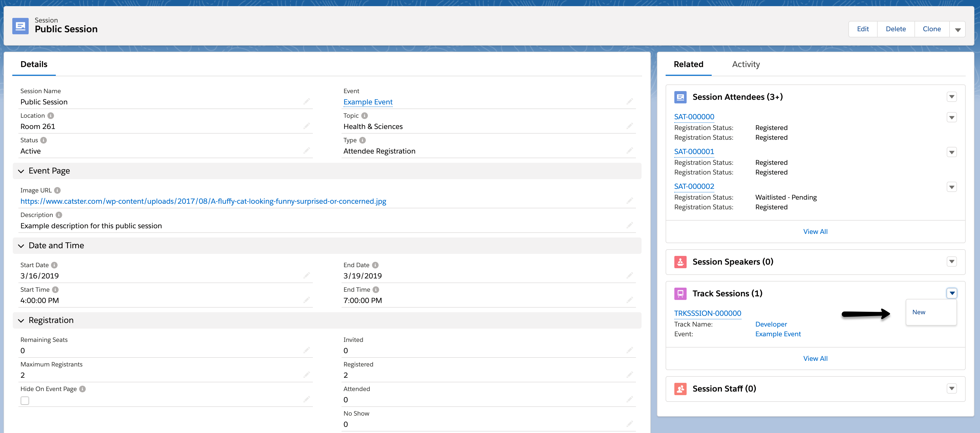Click the Session Speakers icon
The height and width of the screenshot is (433, 980).
pyautogui.click(x=680, y=262)
